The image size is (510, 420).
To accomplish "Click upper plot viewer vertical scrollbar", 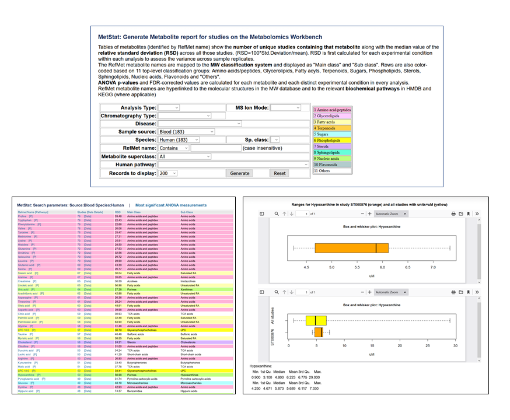I will pyautogui.click(x=478, y=250).
